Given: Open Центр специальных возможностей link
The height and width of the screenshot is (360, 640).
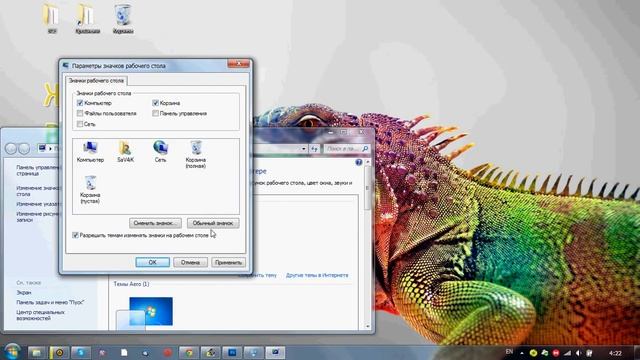Looking at the screenshot, I should (40, 315).
